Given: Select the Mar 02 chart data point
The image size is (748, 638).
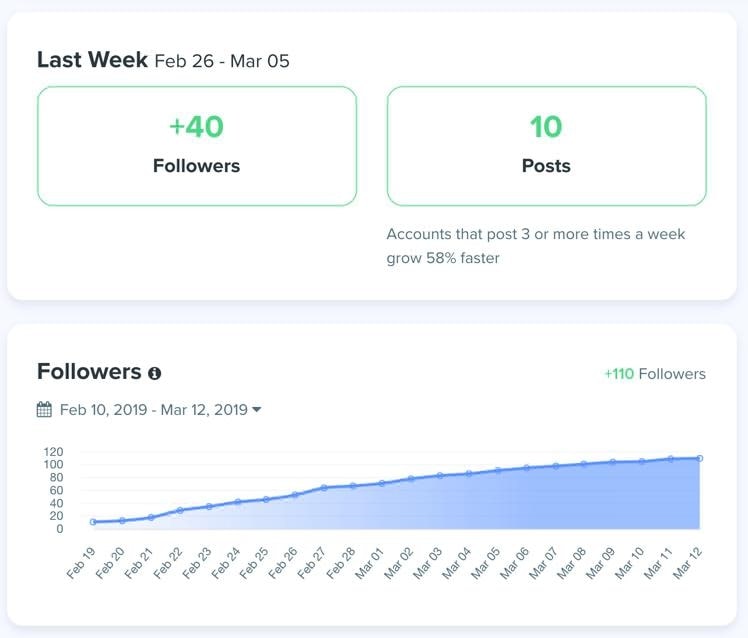Looking at the screenshot, I should pyautogui.click(x=411, y=479).
